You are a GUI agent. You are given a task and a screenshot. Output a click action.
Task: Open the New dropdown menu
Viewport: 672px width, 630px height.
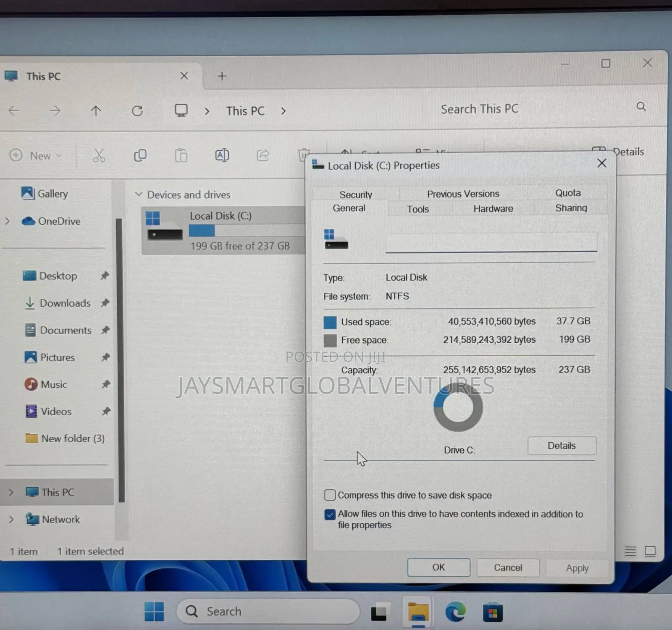[36, 155]
